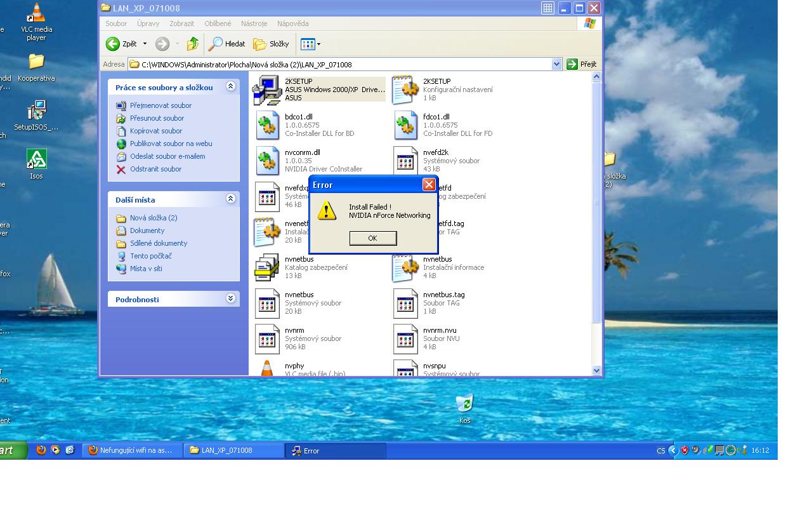
Task: Click the Zpět back arrow icon
Action: tap(113, 44)
